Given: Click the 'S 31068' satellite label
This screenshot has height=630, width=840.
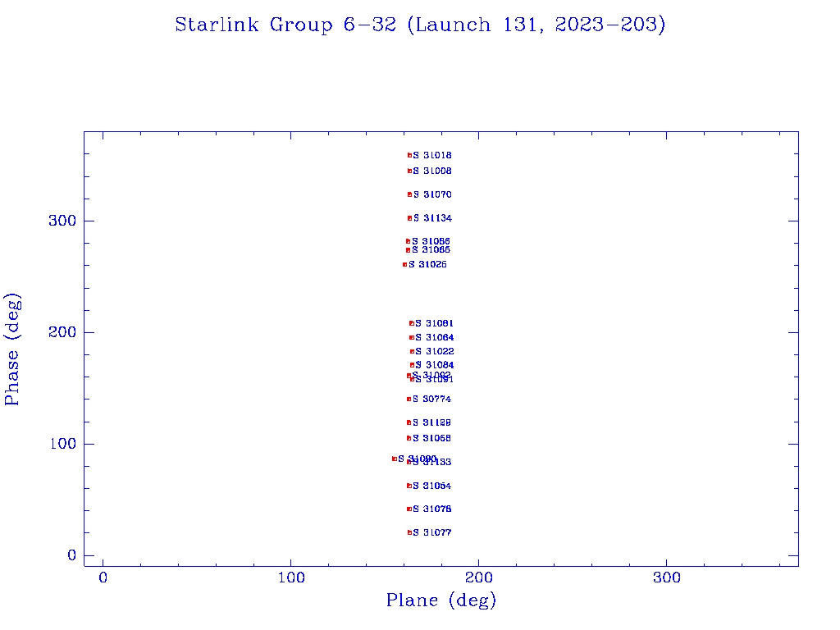Looking at the screenshot, I should [431, 438].
